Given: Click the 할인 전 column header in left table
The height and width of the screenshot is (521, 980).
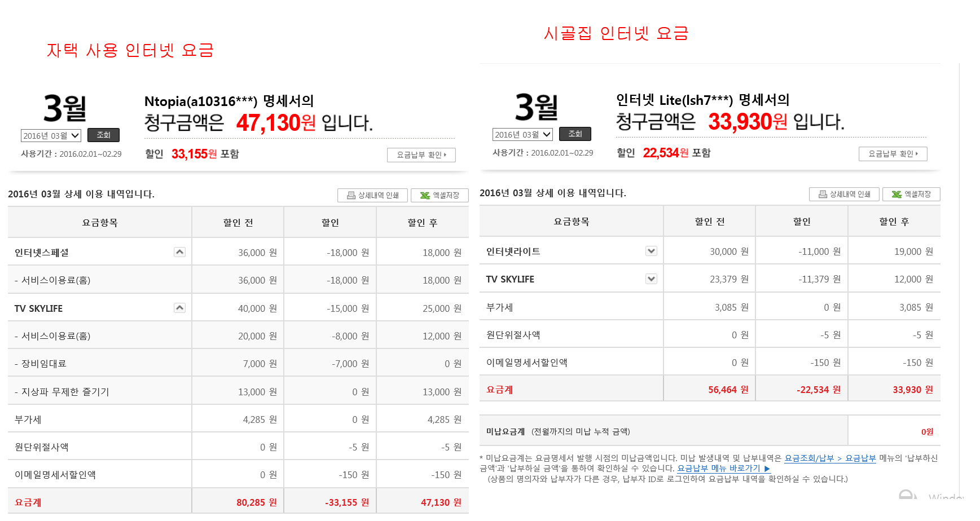Looking at the screenshot, I should click(238, 223).
